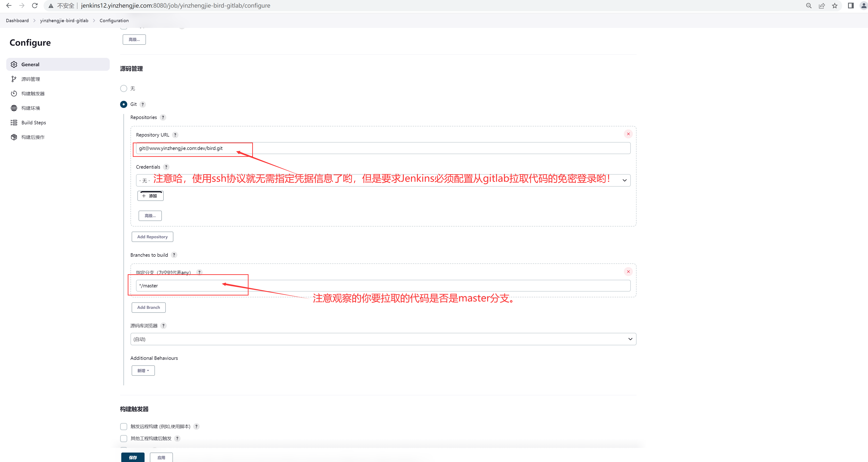Go to 源码管理 section in sidebar
Viewport: 868px width, 462px height.
(31, 79)
